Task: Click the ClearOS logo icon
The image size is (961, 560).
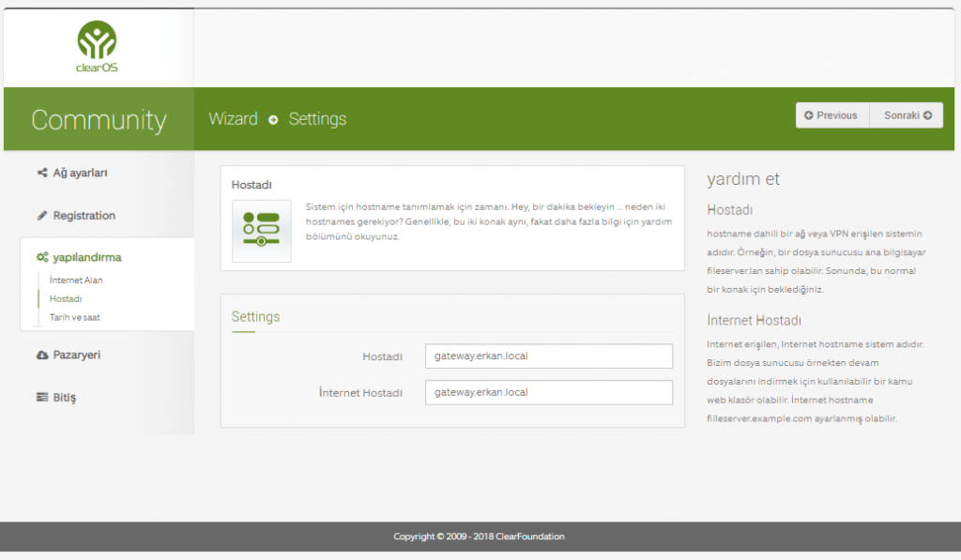Action: pos(97,40)
